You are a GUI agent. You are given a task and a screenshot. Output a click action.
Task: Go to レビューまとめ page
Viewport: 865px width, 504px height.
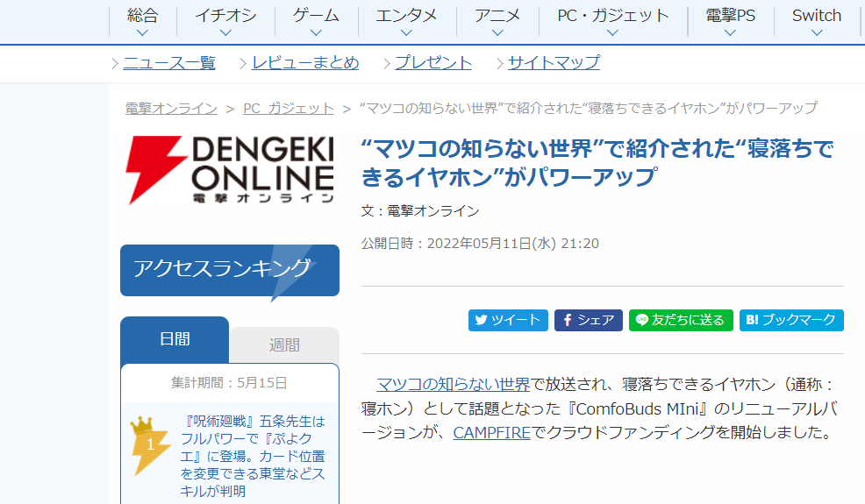[x=305, y=63]
